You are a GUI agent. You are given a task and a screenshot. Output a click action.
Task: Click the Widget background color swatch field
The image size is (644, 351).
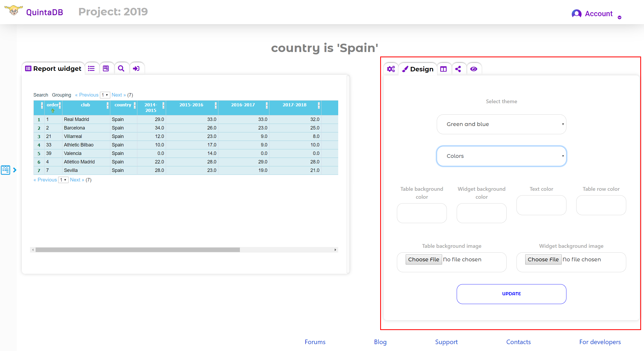(x=482, y=213)
